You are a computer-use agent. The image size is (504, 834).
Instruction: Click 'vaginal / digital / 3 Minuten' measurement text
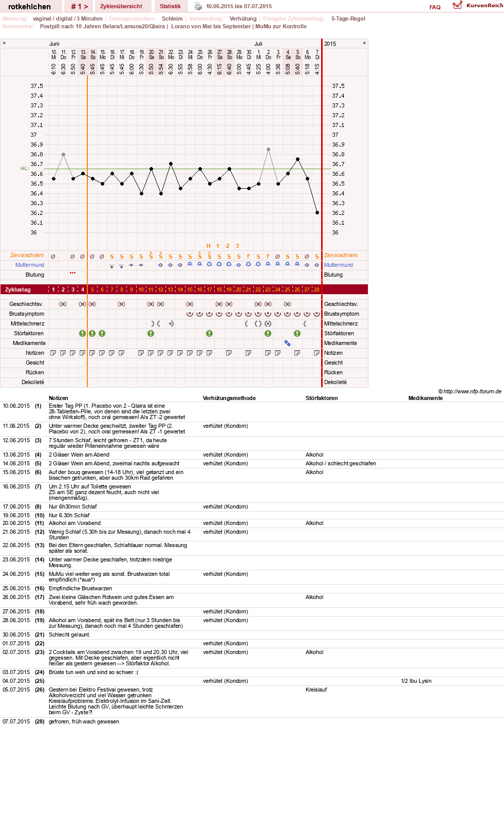67,19
